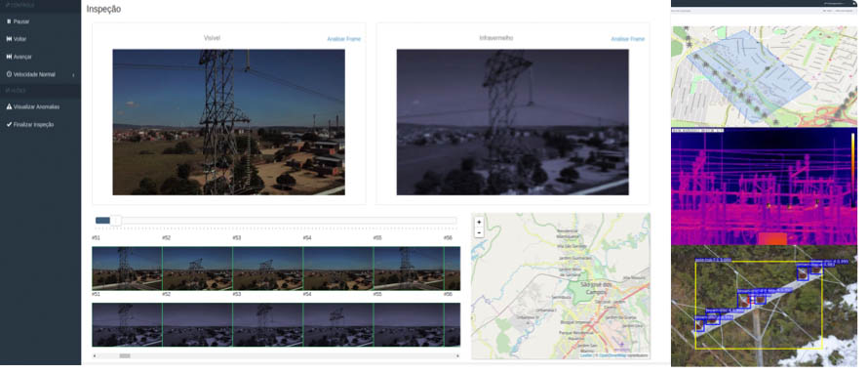Image resolution: width=868 pixels, height=374 pixels.
Task: Select visible thumbnail frame #51
Action: click(127, 269)
